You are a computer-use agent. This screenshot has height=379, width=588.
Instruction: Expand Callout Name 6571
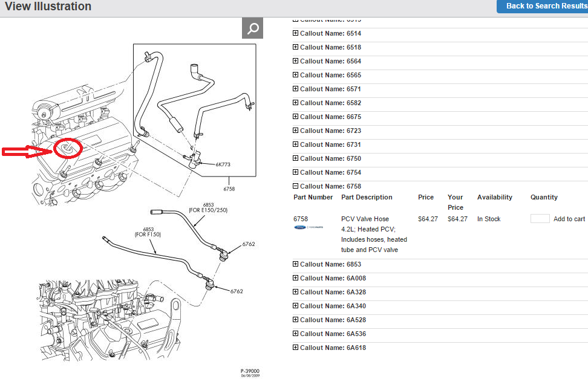(295, 89)
